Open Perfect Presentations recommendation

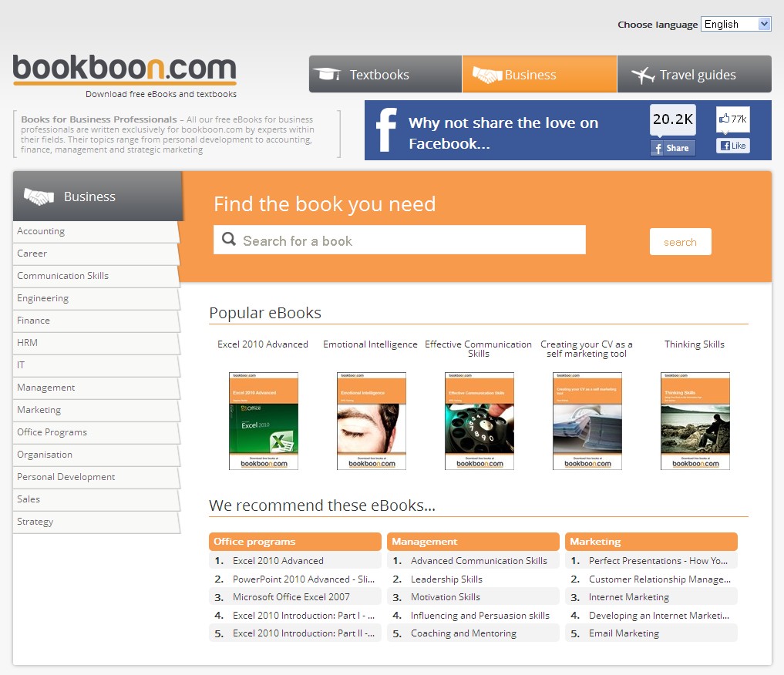coord(658,561)
